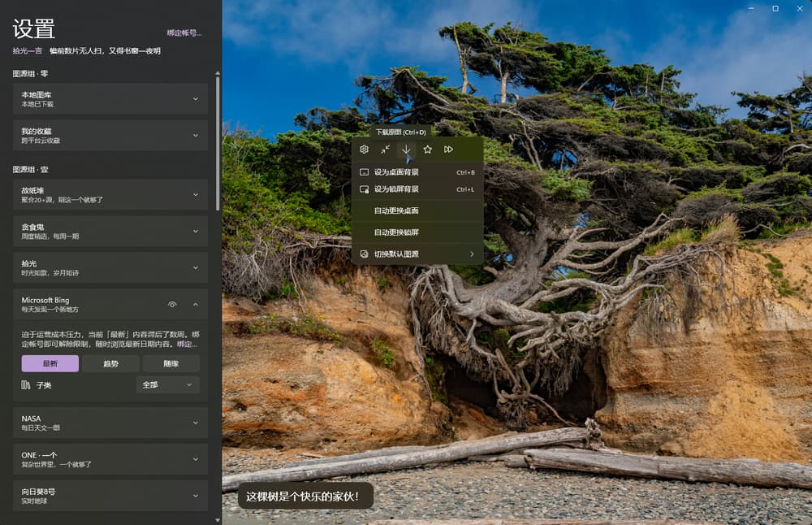Toggle the eye icon for Microsoft Bing
Viewport: 812px width, 525px height.
pyautogui.click(x=172, y=305)
